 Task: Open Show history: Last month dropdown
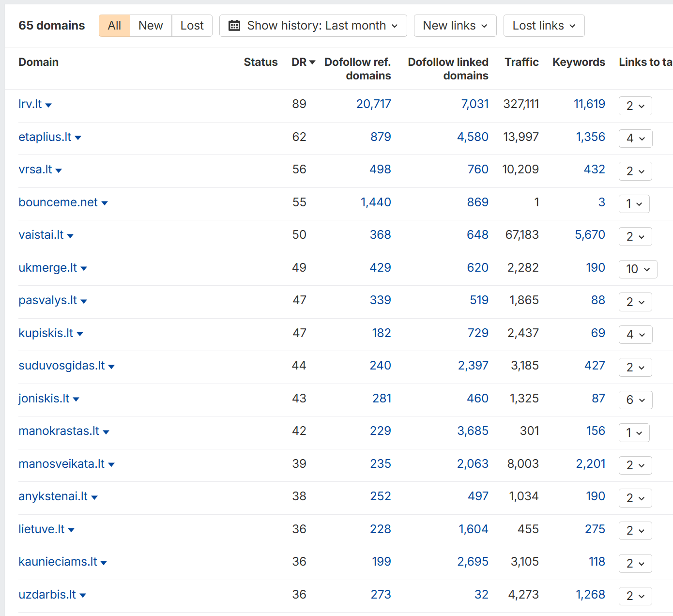point(313,26)
